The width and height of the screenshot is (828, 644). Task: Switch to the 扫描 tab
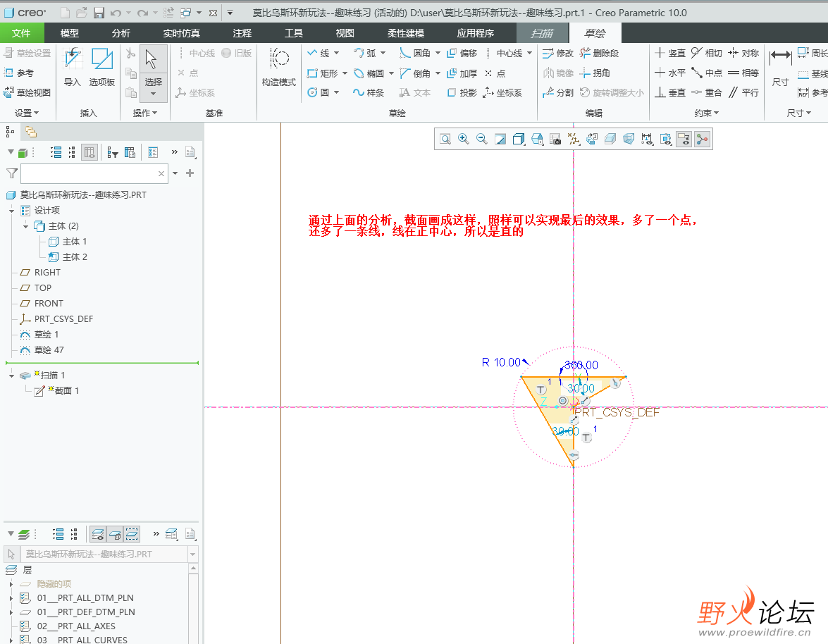[542, 33]
